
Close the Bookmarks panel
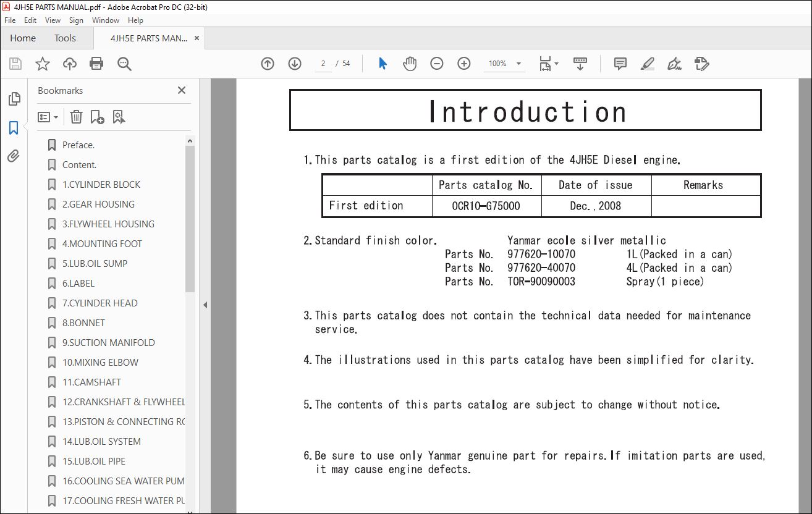182,90
